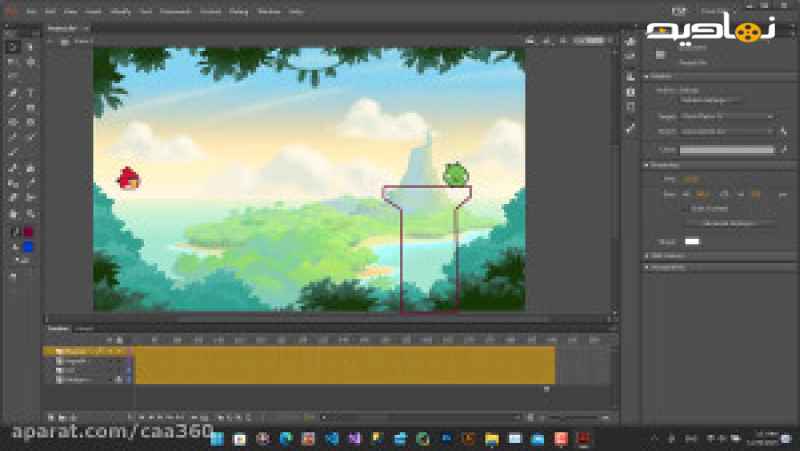Switch to the Timeline panel tab
Image resolution: width=800 pixels, height=451 pixels.
[58, 329]
